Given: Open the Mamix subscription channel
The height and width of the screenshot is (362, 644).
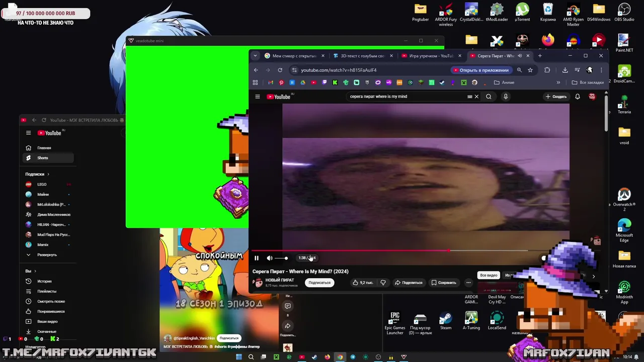Looking at the screenshot, I should click(48, 245).
